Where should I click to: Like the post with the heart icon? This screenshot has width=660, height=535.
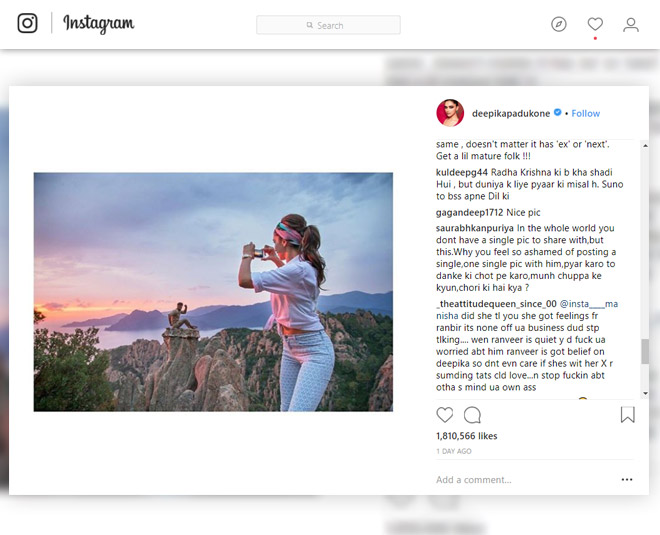click(445, 414)
